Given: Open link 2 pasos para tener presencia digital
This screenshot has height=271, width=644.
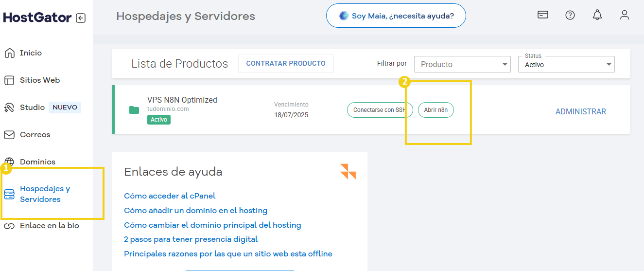Looking at the screenshot, I should pos(191,239).
